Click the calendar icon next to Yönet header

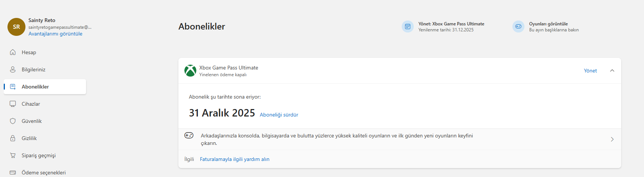coord(408,27)
